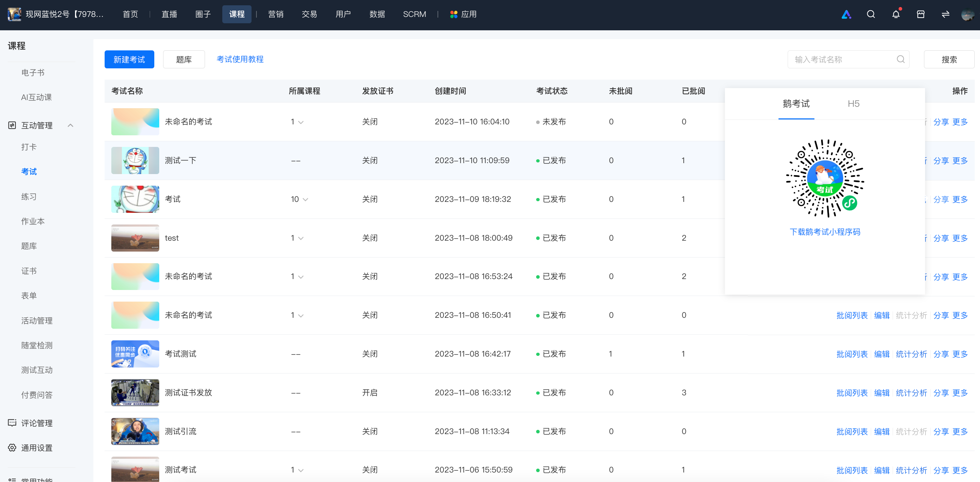The image size is (980, 482).
Task: Open the 题库 button next to 新建考试
Action: tap(184, 59)
